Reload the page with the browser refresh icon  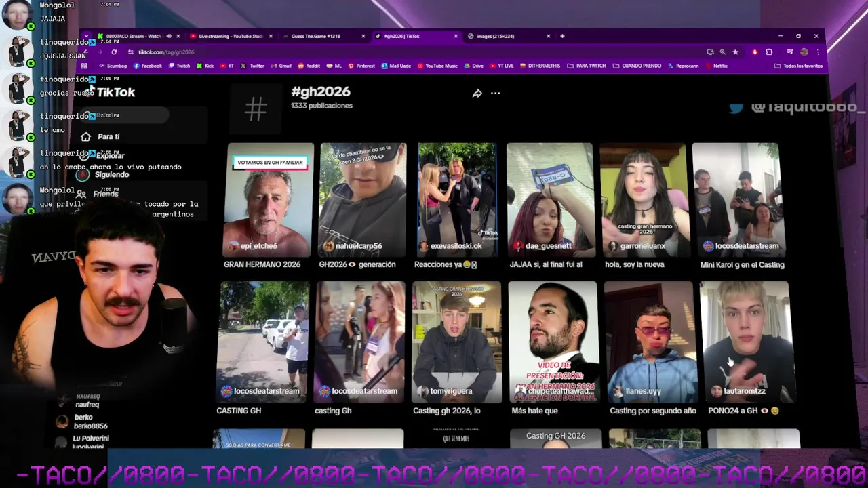114,52
